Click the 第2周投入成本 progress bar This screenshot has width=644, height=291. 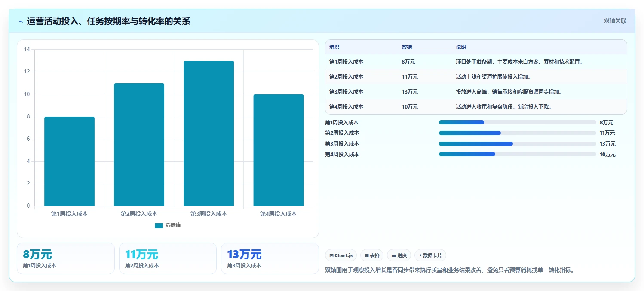point(518,133)
